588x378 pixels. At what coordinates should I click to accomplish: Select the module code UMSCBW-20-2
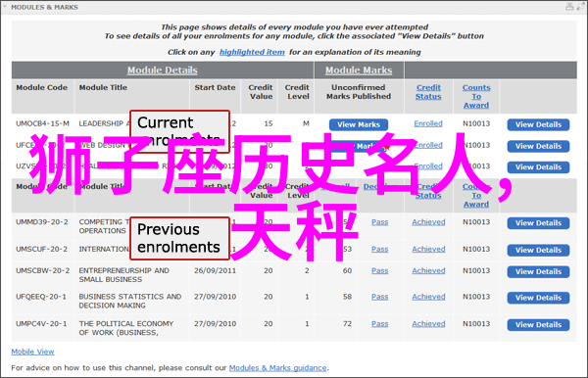[x=43, y=270]
